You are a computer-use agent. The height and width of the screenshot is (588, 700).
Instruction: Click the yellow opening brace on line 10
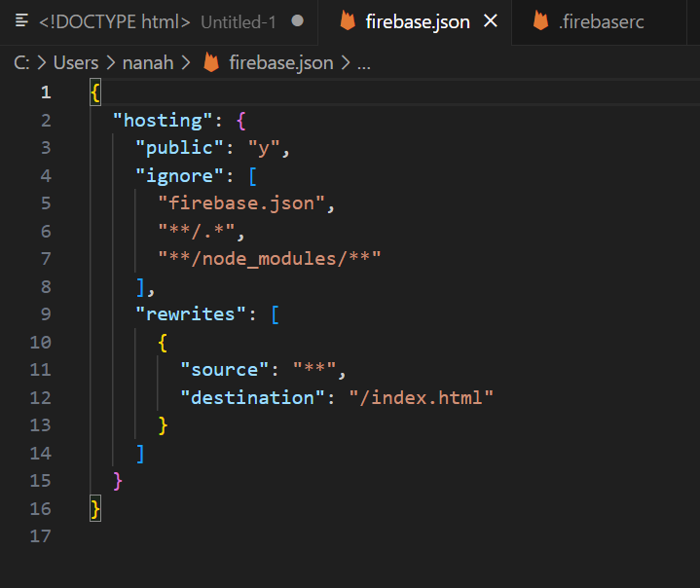click(163, 342)
